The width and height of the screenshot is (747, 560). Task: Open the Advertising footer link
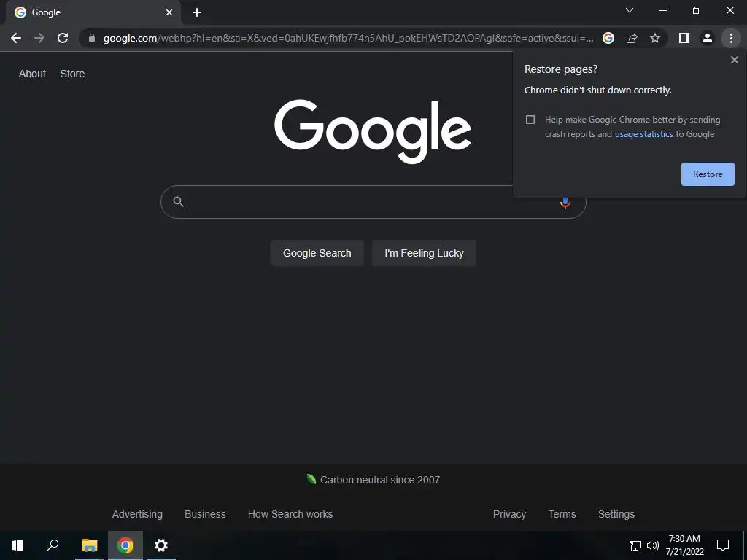point(137,514)
